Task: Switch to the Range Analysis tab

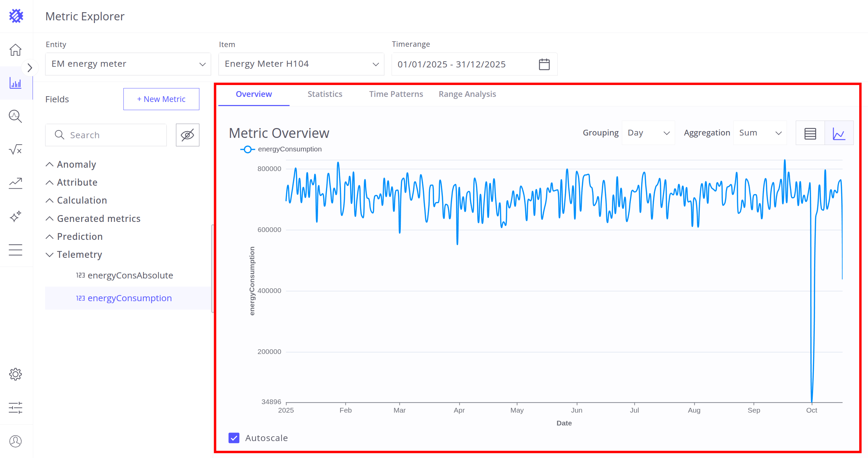Action: pos(467,94)
